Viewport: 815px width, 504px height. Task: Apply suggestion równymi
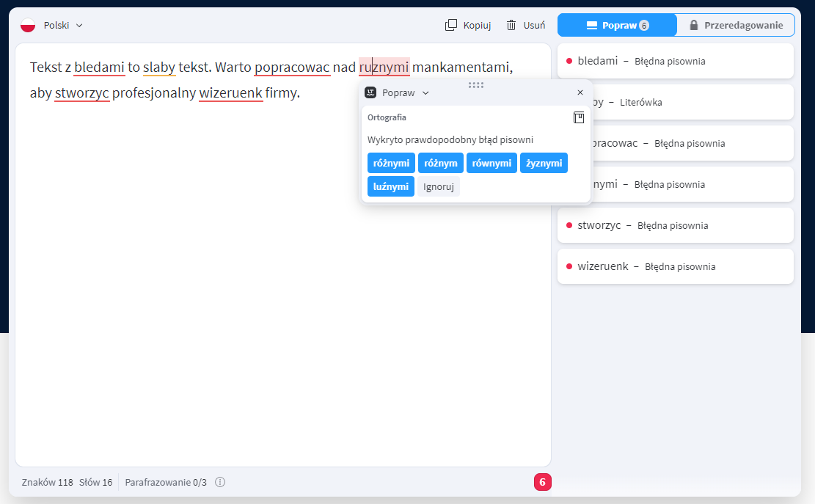[491, 163]
